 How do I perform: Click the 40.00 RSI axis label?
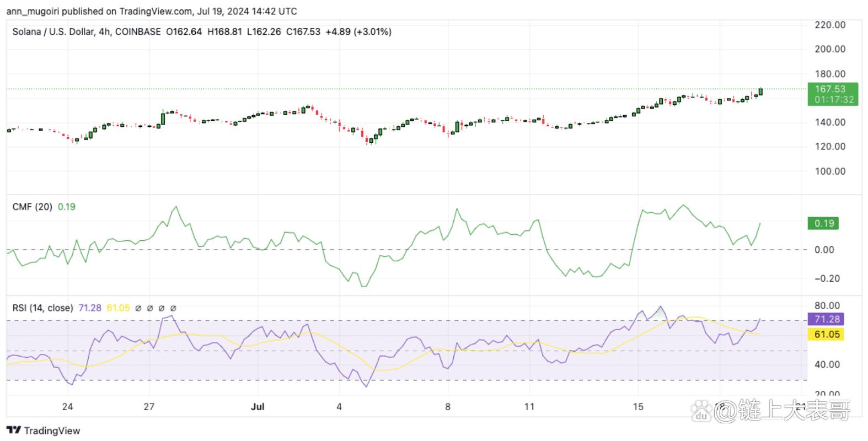coord(827,364)
